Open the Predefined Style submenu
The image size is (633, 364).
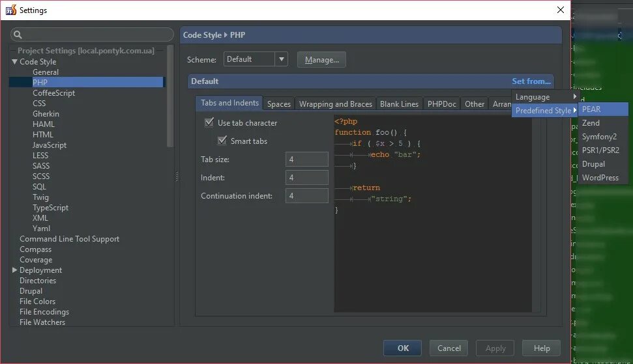(544, 111)
